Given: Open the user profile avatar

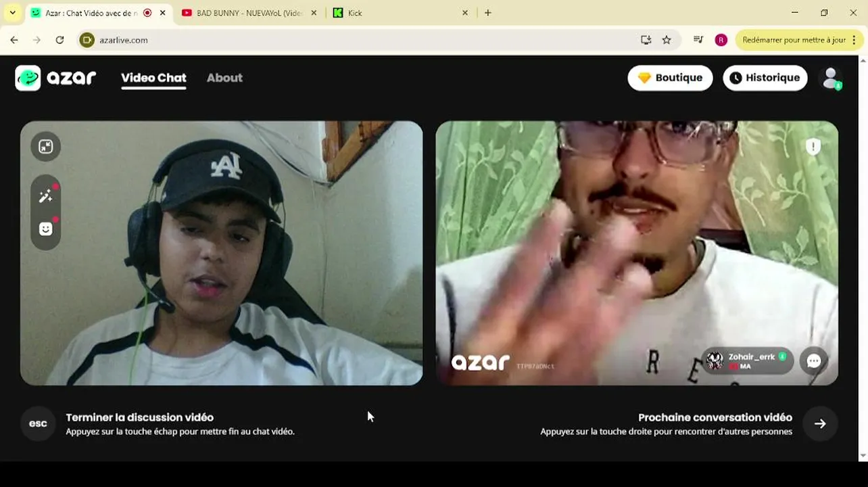Looking at the screenshot, I should pyautogui.click(x=831, y=78).
